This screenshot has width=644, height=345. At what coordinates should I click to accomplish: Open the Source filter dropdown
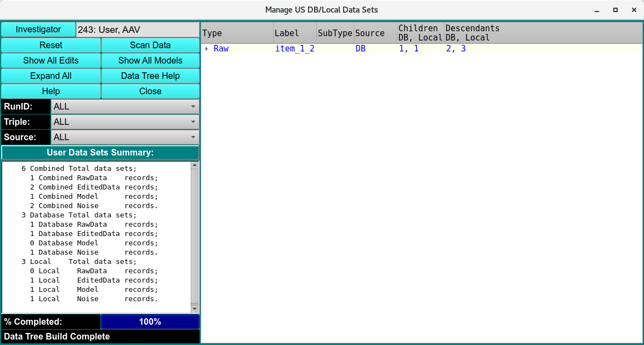tap(125, 137)
